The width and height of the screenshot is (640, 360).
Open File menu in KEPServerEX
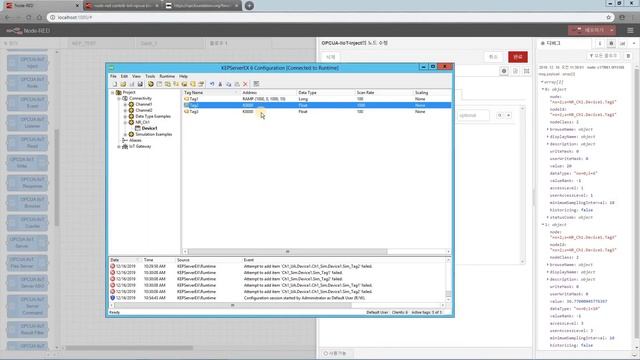pyautogui.click(x=113, y=76)
